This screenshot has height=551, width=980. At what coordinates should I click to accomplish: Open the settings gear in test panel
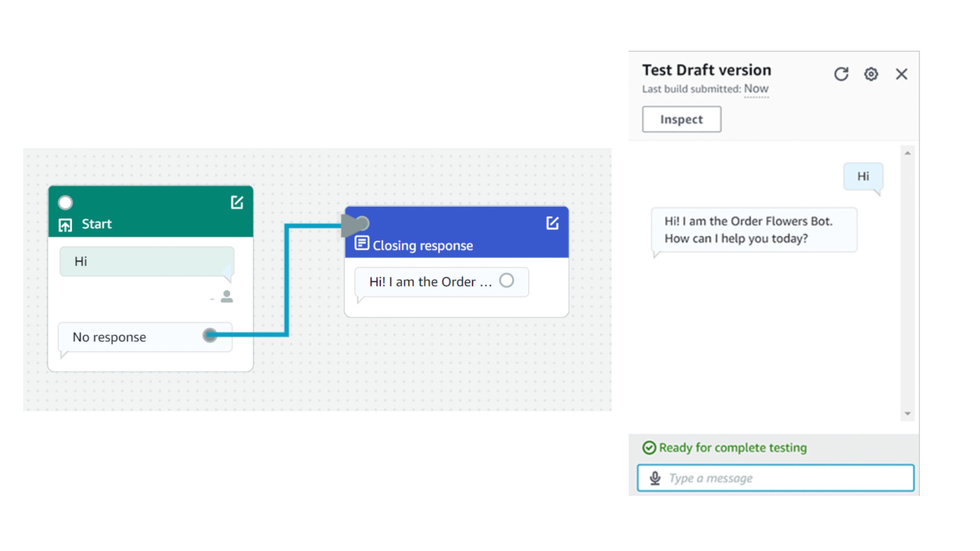point(871,74)
